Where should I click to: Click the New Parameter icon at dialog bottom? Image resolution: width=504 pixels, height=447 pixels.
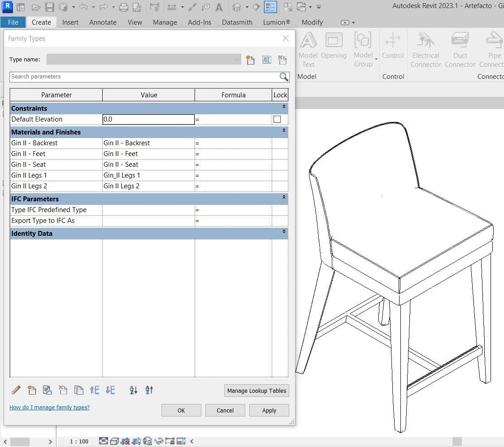click(x=31, y=390)
